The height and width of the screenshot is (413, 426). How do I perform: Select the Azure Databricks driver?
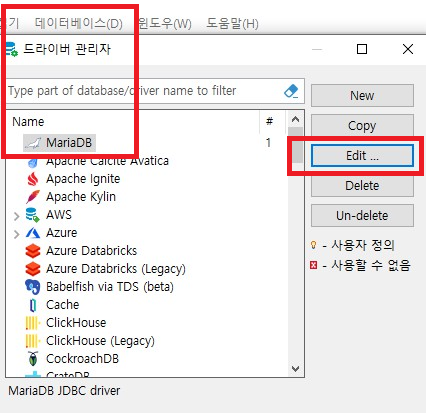pos(92,251)
